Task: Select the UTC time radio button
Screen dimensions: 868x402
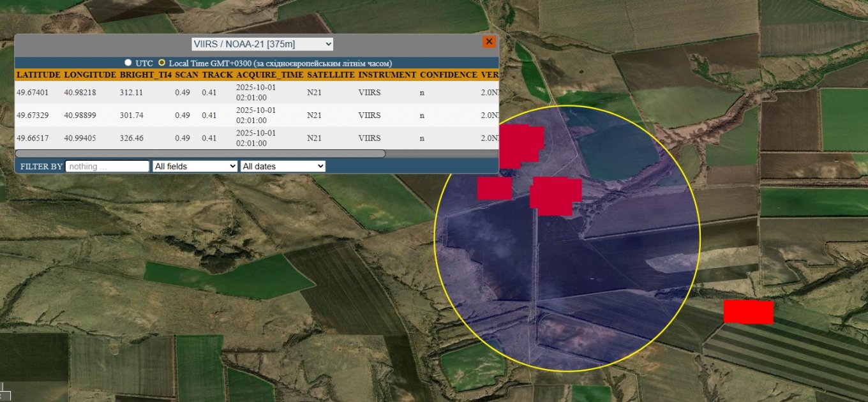Action: pyautogui.click(x=128, y=63)
